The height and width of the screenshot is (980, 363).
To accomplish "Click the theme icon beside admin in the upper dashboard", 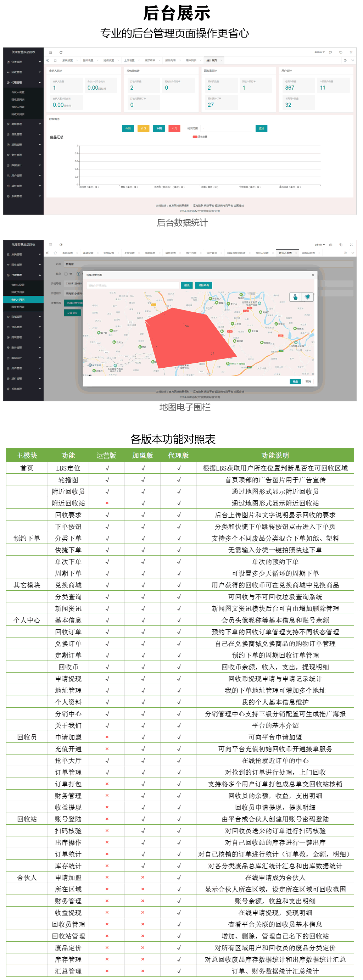I will 331,52.
